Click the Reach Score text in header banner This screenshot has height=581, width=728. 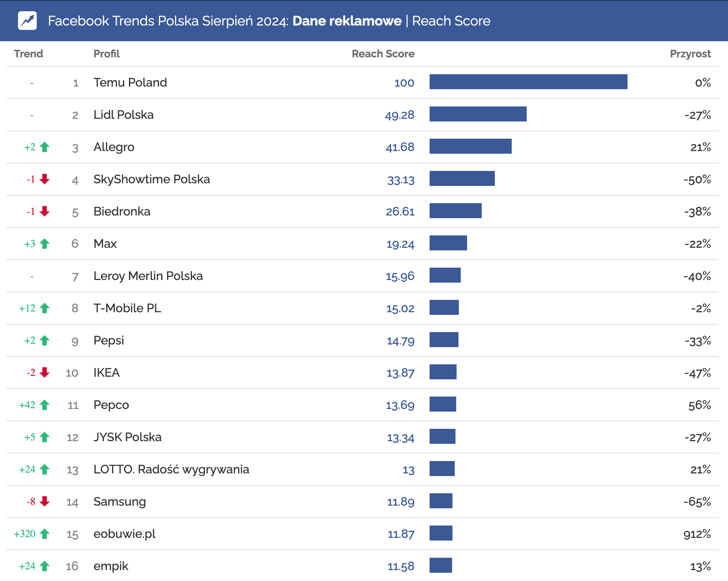tap(451, 21)
